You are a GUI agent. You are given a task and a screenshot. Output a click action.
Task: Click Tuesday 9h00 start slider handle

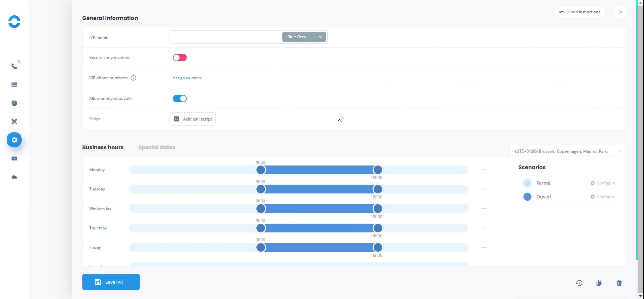pos(261,189)
